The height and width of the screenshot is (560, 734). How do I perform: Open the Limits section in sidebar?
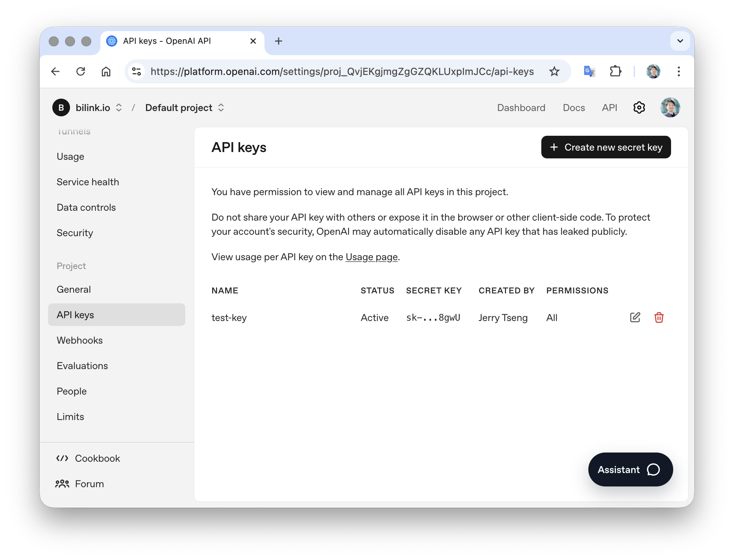(x=70, y=416)
